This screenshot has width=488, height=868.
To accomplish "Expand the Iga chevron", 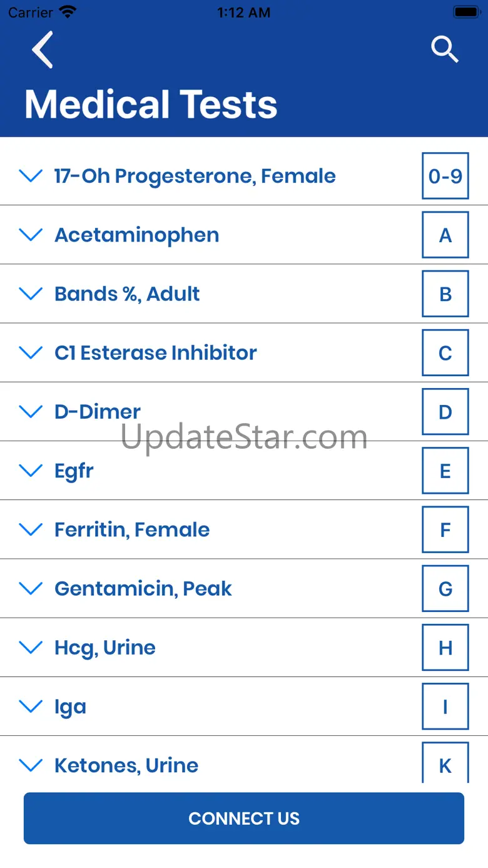I will [x=31, y=707].
